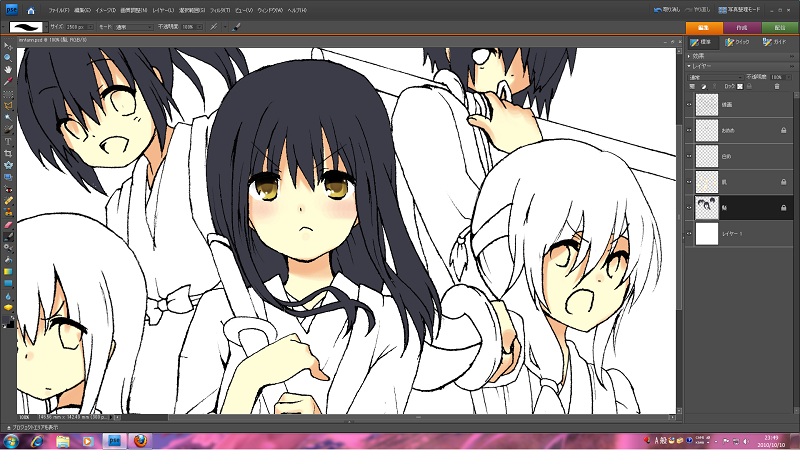Click the brush icon in options bar
Image resolution: width=800 pixels, height=464 pixels.
coord(236,27)
